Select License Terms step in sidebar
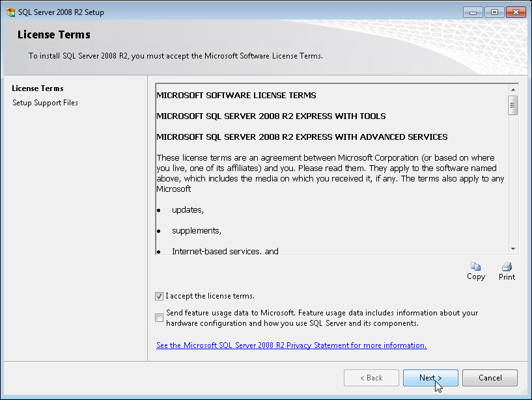The height and width of the screenshot is (400, 532). coord(38,88)
